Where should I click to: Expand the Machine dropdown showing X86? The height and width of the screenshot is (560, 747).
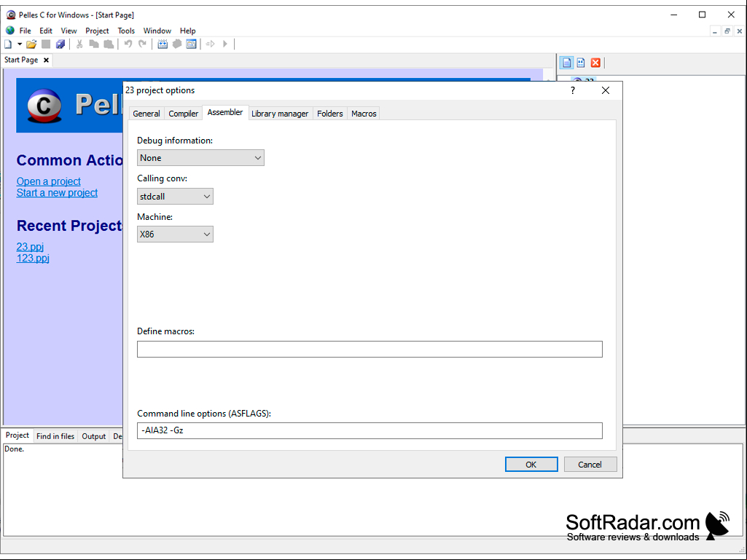point(175,234)
